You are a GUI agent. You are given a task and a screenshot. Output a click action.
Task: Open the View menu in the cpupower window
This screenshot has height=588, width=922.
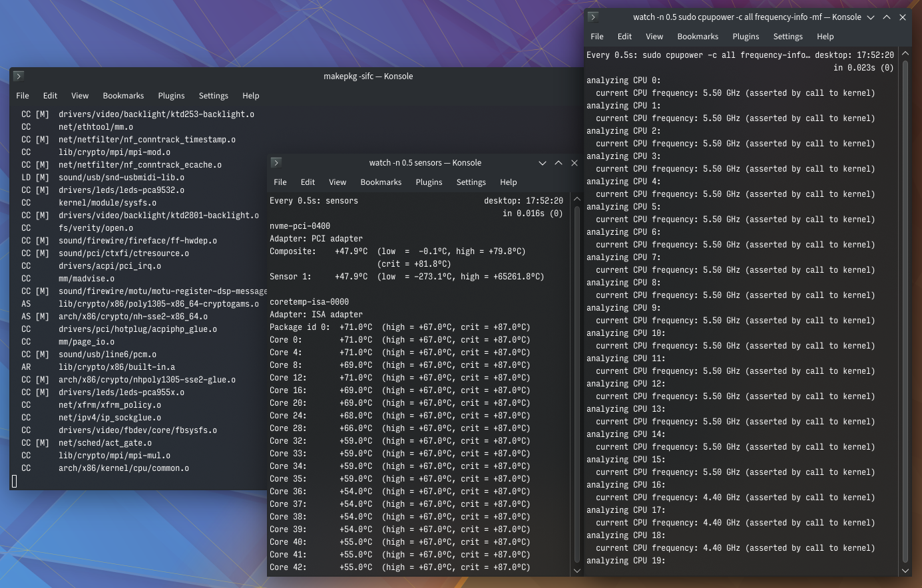(654, 37)
